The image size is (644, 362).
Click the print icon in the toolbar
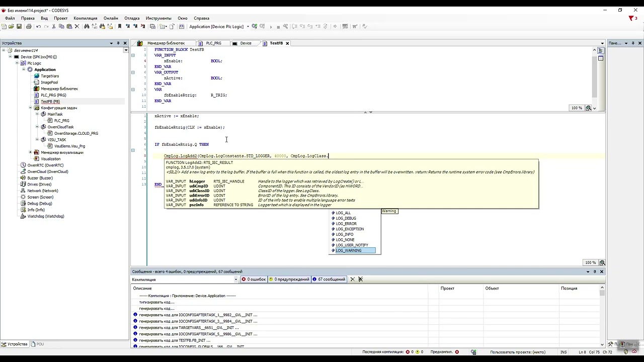[x=29, y=27]
